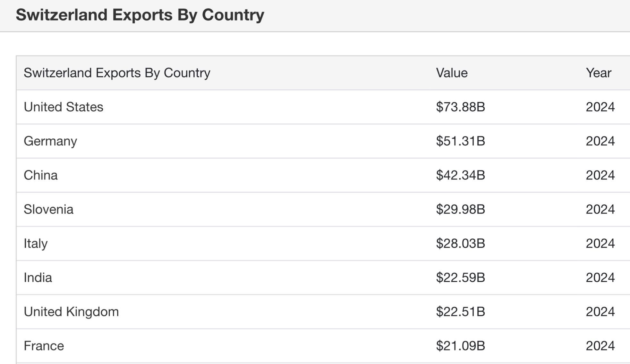Click the $51.31B value for Germany

[460, 141]
